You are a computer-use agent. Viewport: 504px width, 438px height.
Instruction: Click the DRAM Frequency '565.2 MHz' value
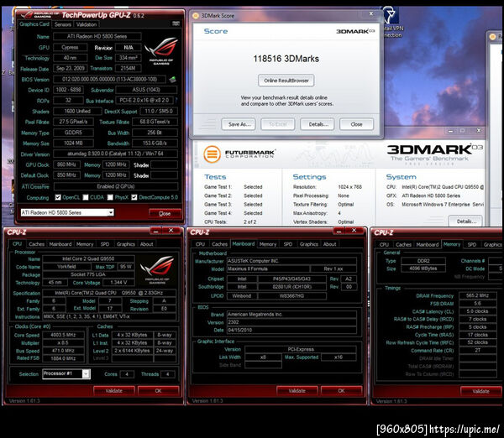pos(478,295)
